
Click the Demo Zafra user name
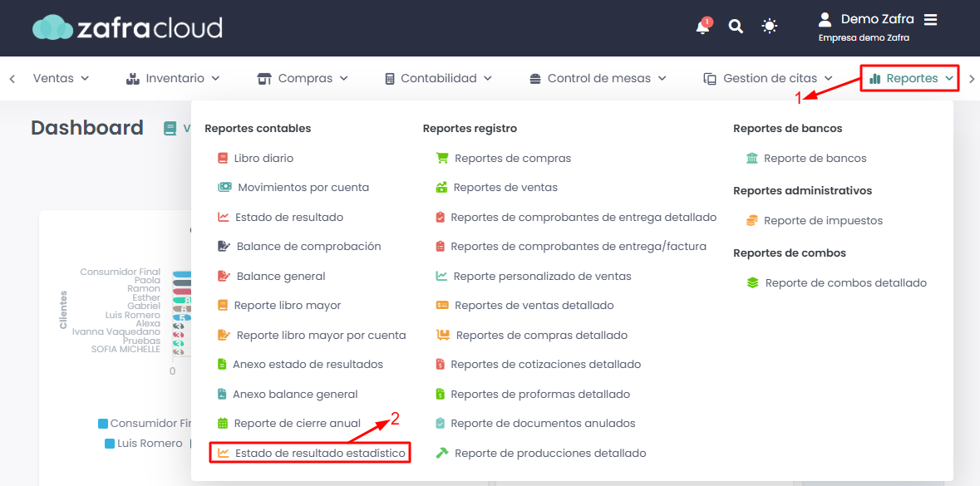pyautogui.click(x=878, y=19)
